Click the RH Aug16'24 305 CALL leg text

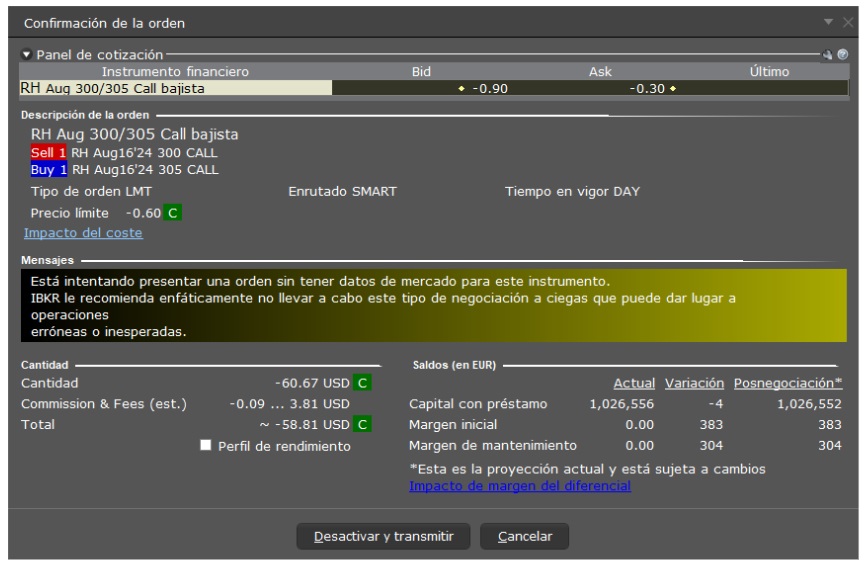click(145, 169)
